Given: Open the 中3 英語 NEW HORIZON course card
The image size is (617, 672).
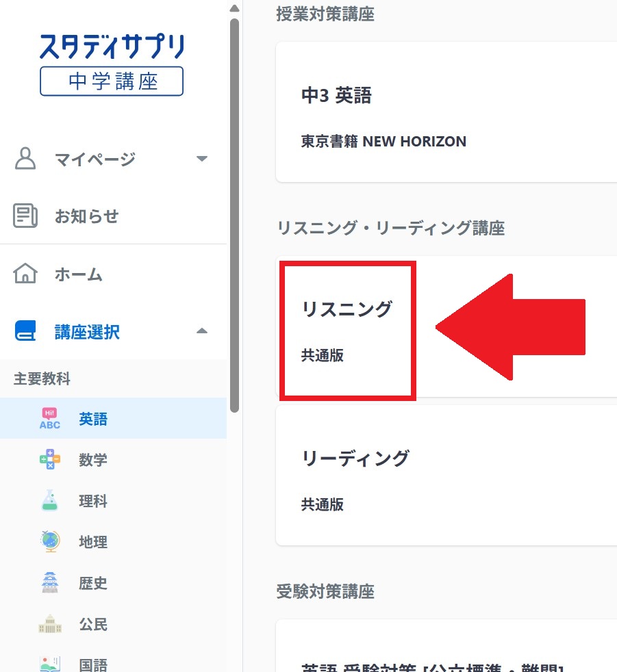Looking at the screenshot, I should point(445,113).
